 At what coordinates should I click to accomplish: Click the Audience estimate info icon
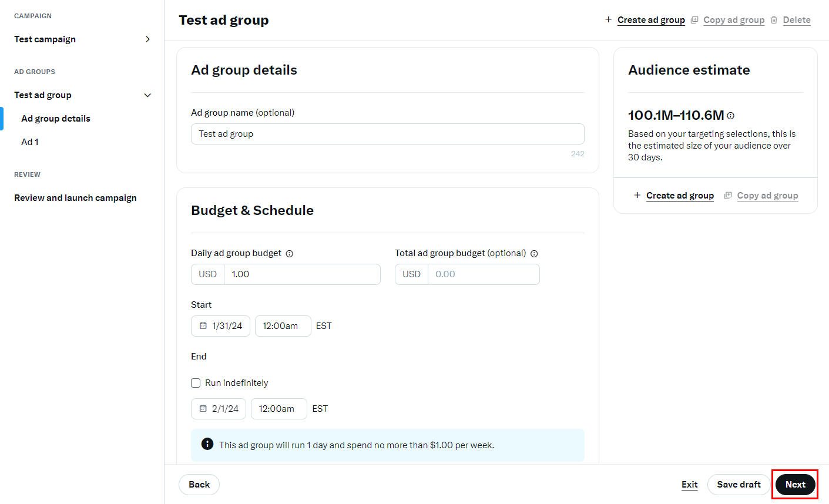pos(730,116)
